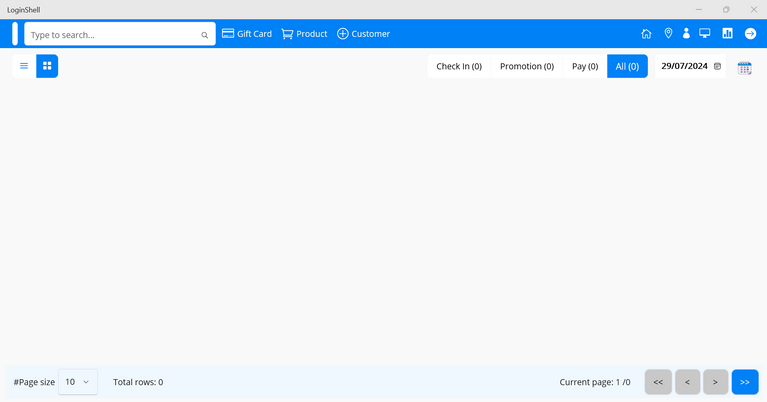Click the home icon in top bar
This screenshot has width=767, height=402.
click(x=646, y=34)
